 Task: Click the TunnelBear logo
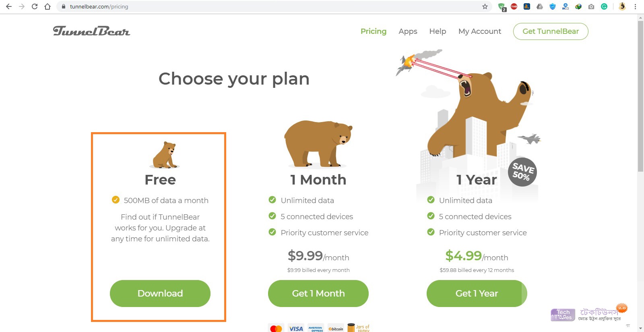[91, 31]
